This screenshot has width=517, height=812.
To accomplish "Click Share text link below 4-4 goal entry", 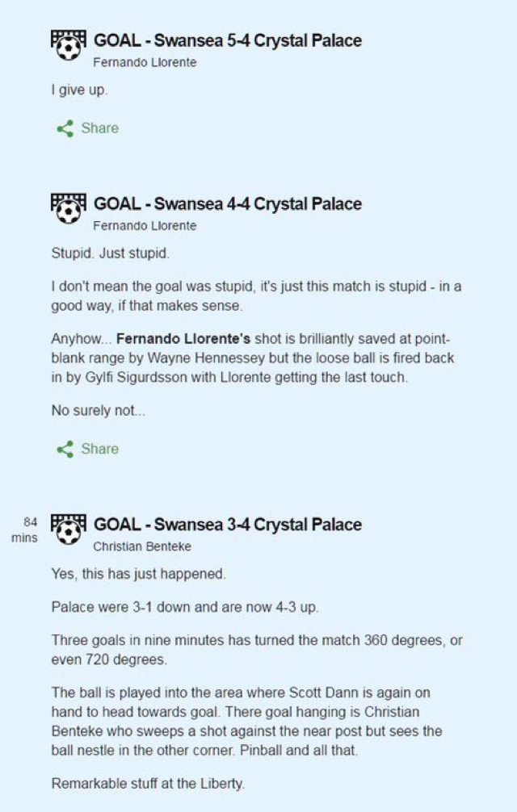I will pyautogui.click(x=99, y=449).
